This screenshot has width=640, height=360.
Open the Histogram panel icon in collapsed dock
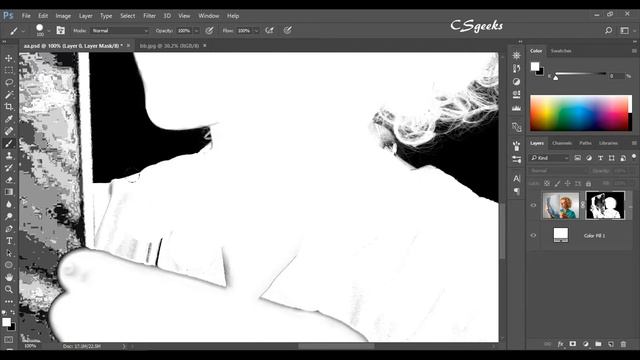[x=516, y=108]
